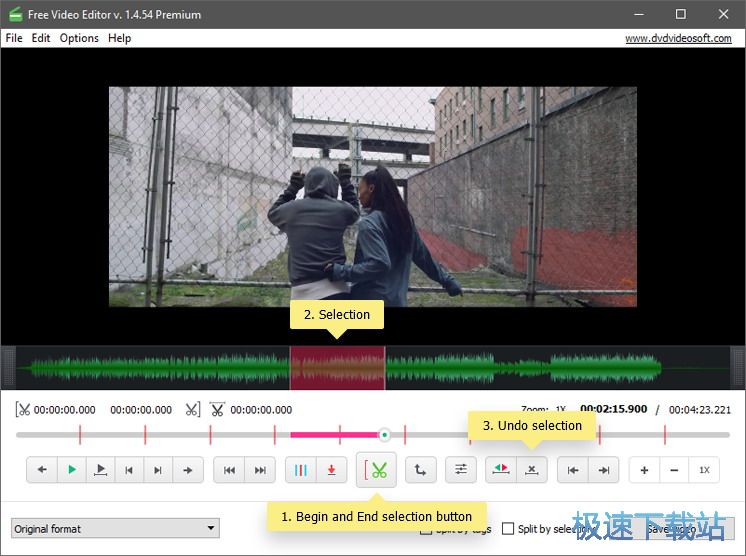Click the green scissors Begin selection button
Screen dimensions: 746x556
point(376,470)
